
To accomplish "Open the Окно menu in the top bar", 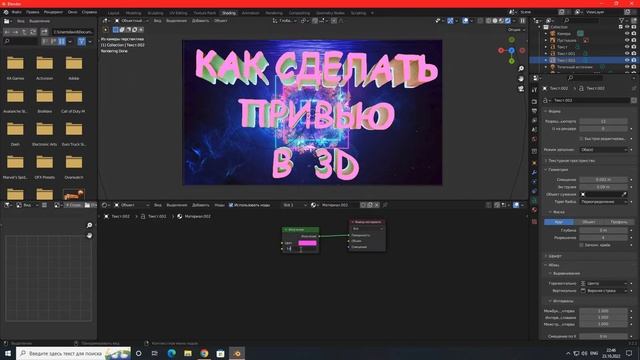I will (72, 12).
